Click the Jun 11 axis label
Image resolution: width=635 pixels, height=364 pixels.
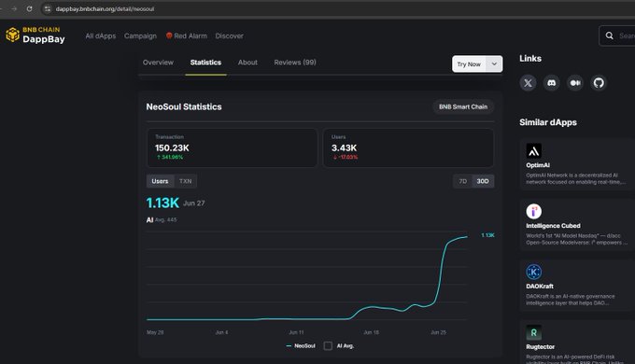coord(296,332)
